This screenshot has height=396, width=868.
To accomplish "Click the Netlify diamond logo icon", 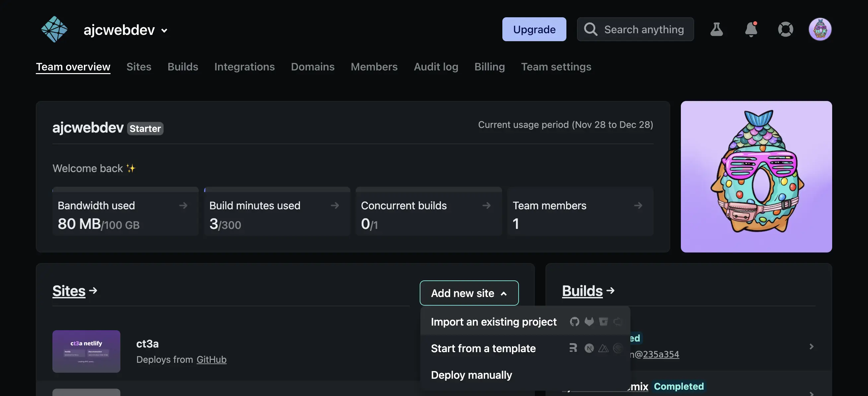I will click(53, 28).
